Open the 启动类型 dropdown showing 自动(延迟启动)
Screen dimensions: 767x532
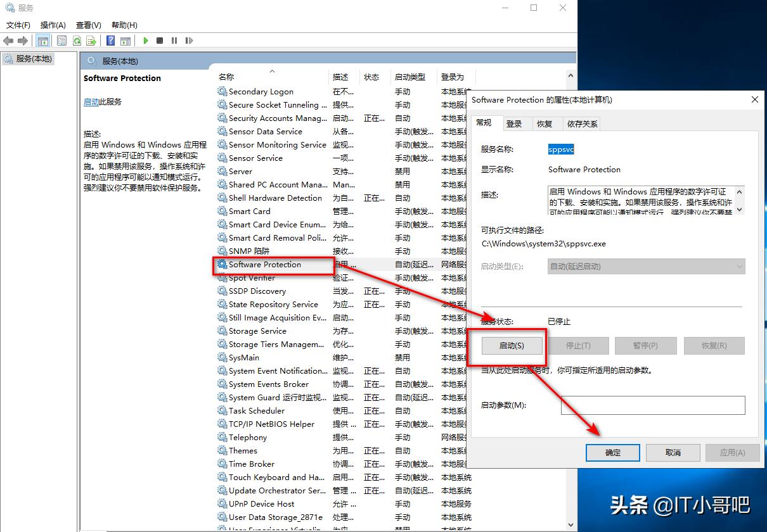(x=645, y=266)
